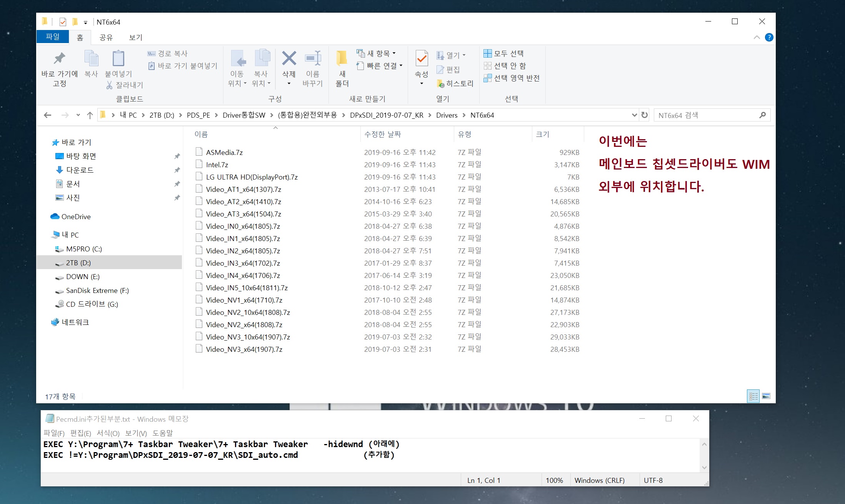The height and width of the screenshot is (504, 845).
Task: Click the Rename icon
Action: [313, 58]
